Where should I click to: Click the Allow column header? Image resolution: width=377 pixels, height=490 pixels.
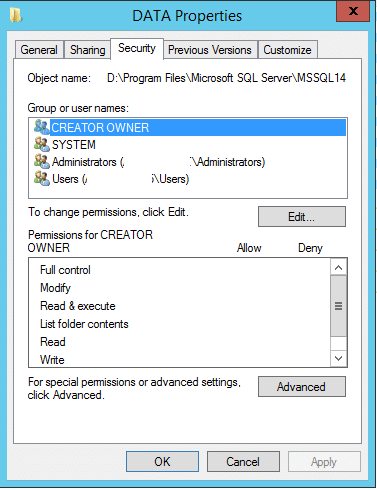point(249,248)
